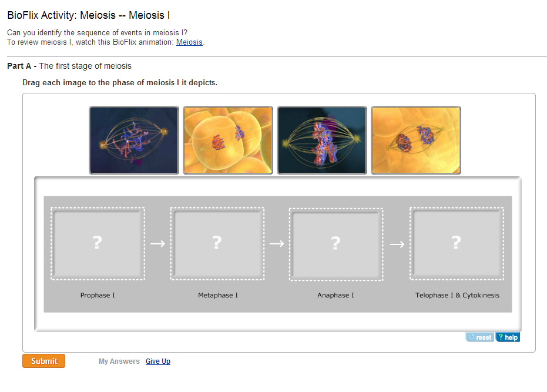Click the arrow between Metaphase I and Anaphase I

click(277, 244)
